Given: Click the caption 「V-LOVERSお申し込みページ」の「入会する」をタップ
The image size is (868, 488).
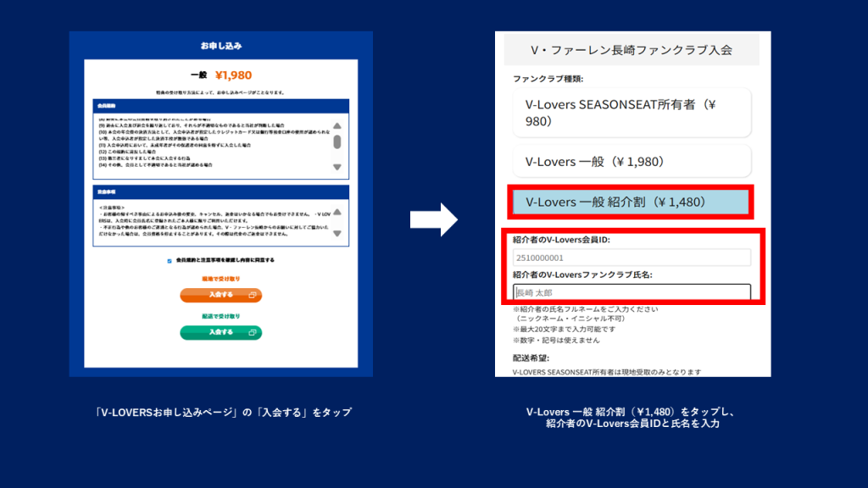Looking at the screenshot, I should pos(223,413).
